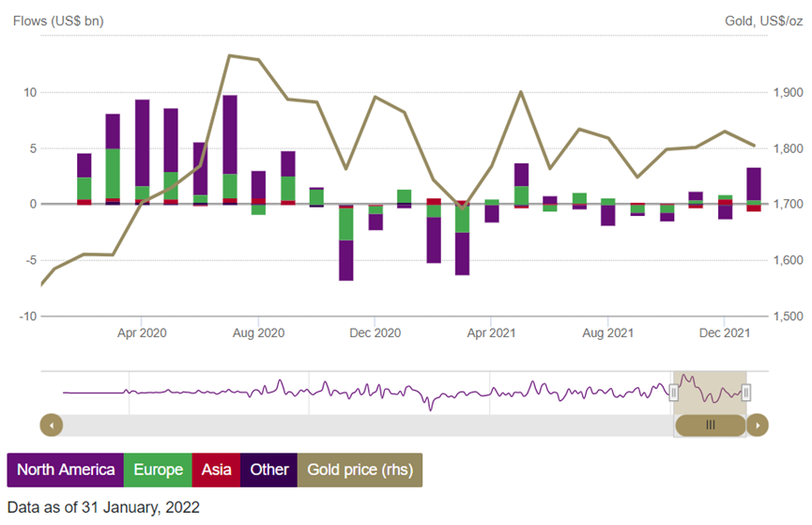Image resolution: width=812 pixels, height=525 pixels.
Task: Toggle the North America legend series
Action: [x=65, y=470]
